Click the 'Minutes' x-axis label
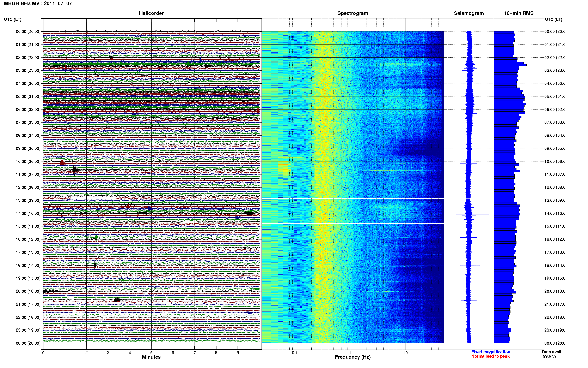588x368 pixels. [151, 357]
